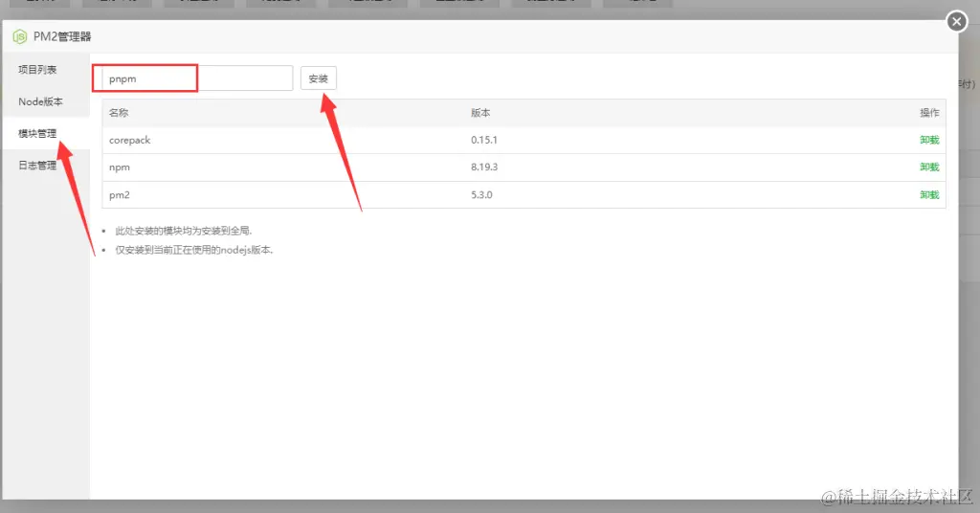The image size is (980, 513).
Task: Focus the module name input containing pnpm
Action: pos(197,78)
